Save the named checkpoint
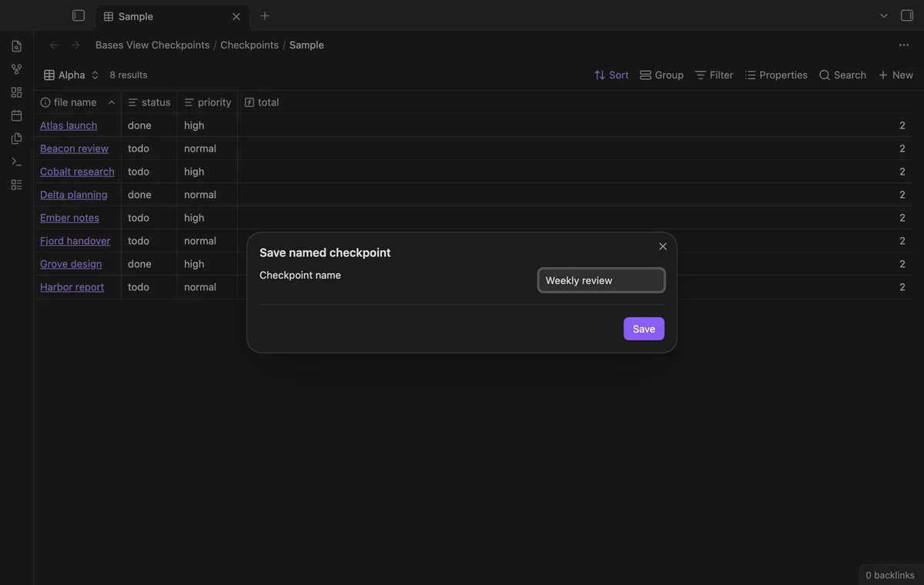This screenshot has height=585, width=924. click(644, 329)
